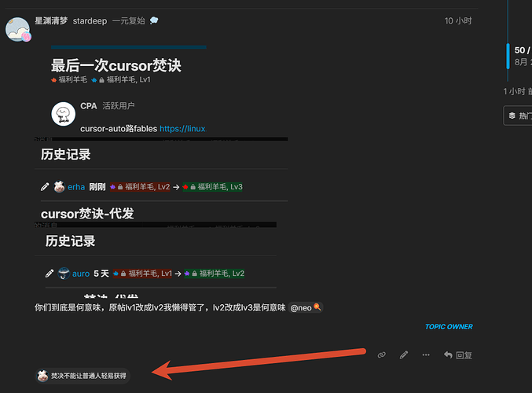
Task: Click the pencil edit icon beside auro
Action: [50, 274]
